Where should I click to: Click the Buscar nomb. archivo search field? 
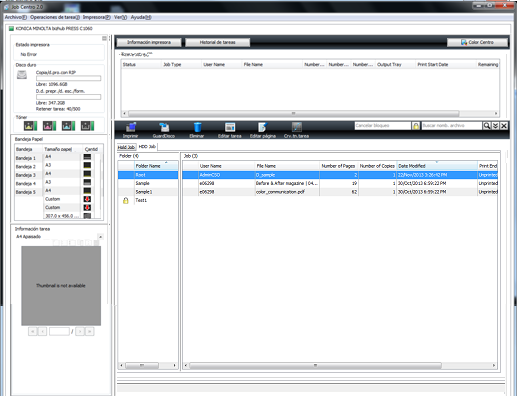click(x=452, y=126)
